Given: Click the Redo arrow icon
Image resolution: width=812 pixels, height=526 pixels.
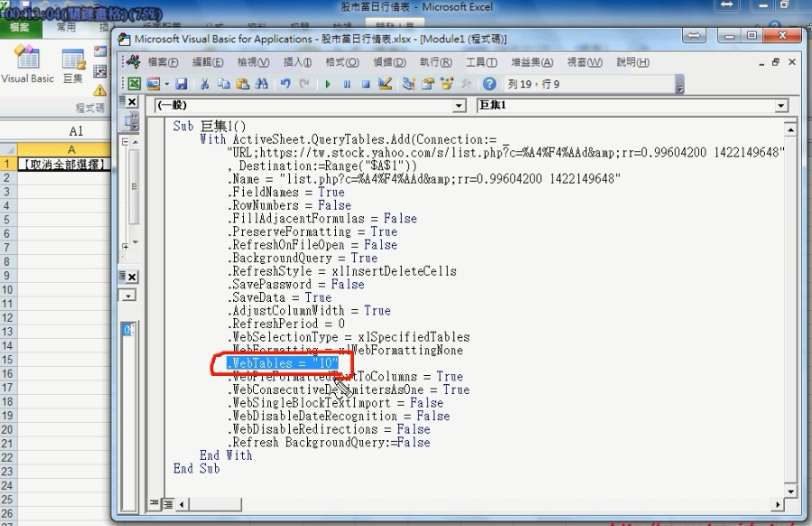Looking at the screenshot, I should click(304, 84).
